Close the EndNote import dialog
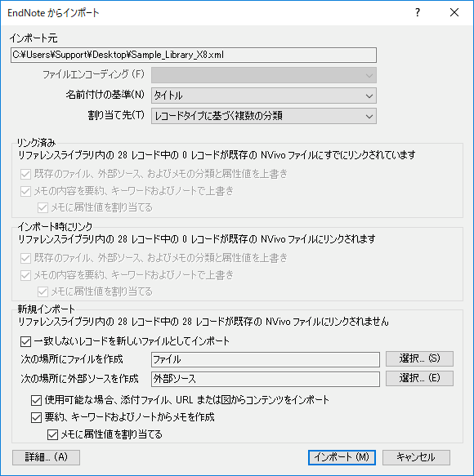474x476 pixels. [x=454, y=12]
